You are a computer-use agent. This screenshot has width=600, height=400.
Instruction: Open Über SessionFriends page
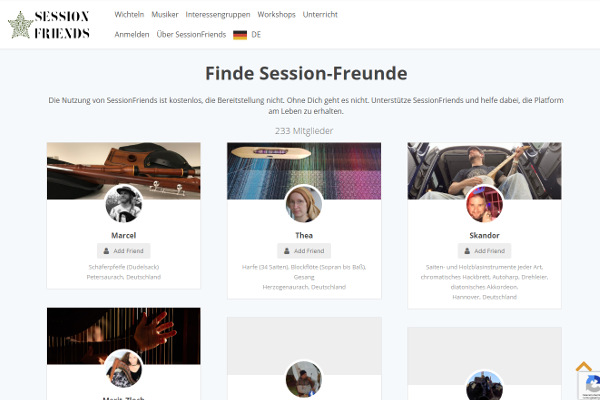191,34
